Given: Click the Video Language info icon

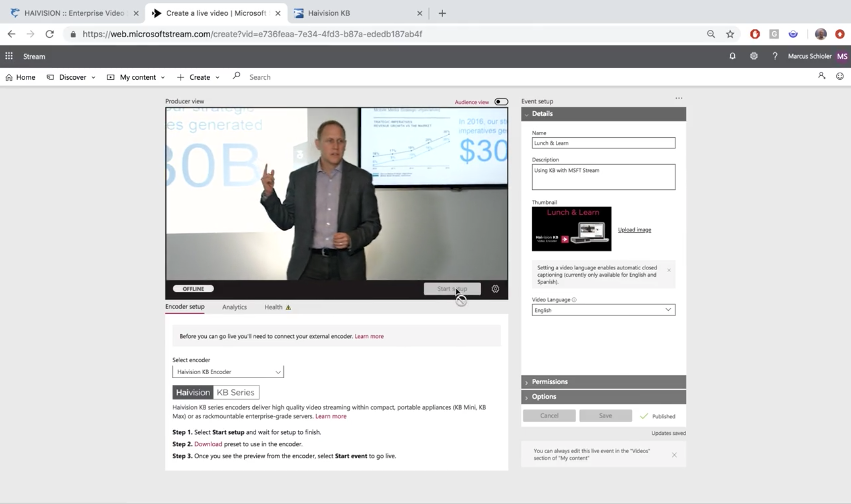Looking at the screenshot, I should (x=574, y=299).
